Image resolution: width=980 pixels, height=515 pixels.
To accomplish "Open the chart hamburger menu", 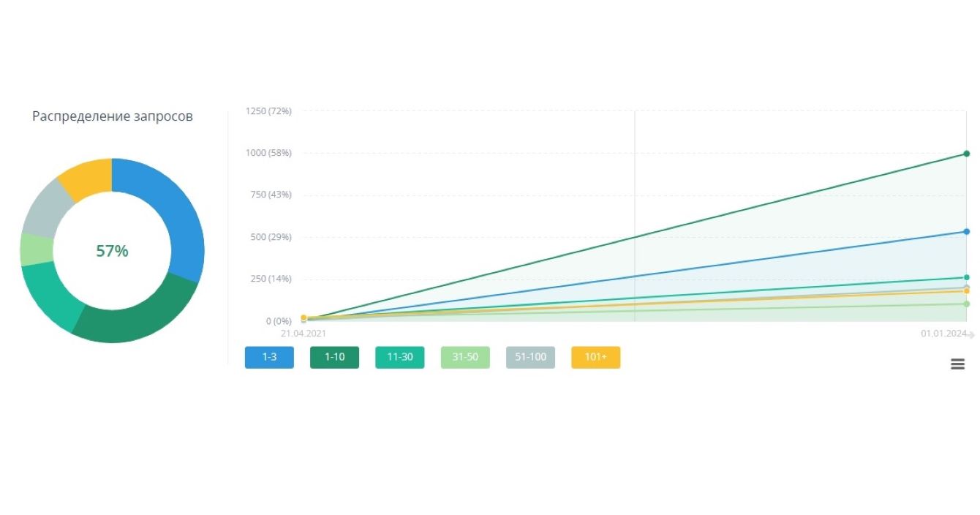I will point(957,364).
